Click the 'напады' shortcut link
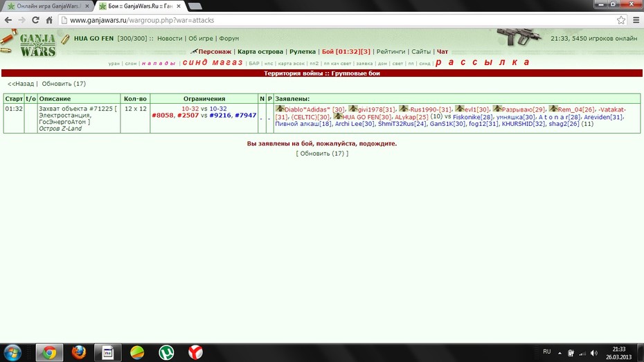 click(x=159, y=63)
